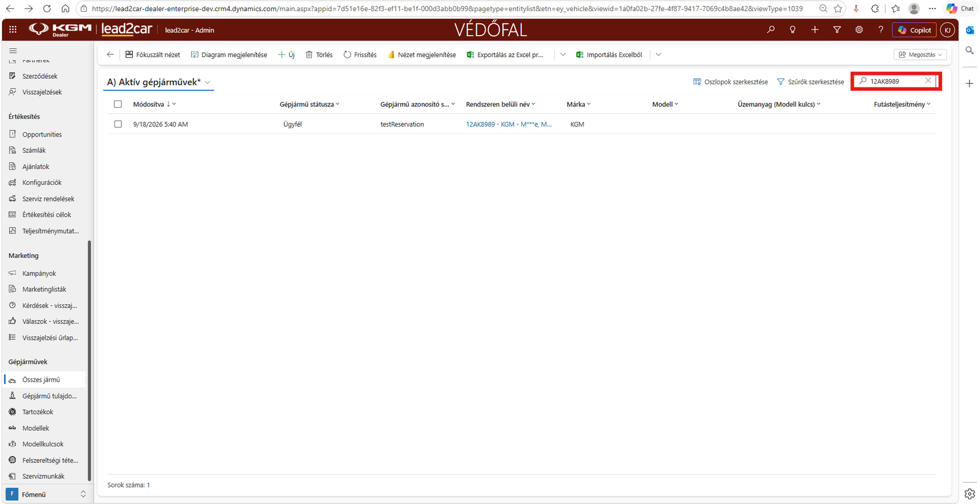980x504 pixels.
Task: Open the Főmenü area switcher
Action: (x=47, y=494)
